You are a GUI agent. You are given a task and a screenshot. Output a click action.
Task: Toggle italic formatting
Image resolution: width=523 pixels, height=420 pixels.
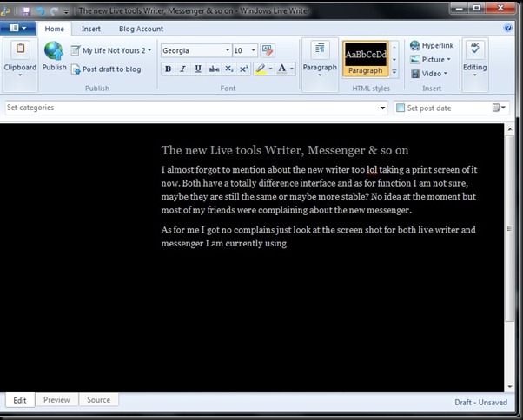[182, 69]
